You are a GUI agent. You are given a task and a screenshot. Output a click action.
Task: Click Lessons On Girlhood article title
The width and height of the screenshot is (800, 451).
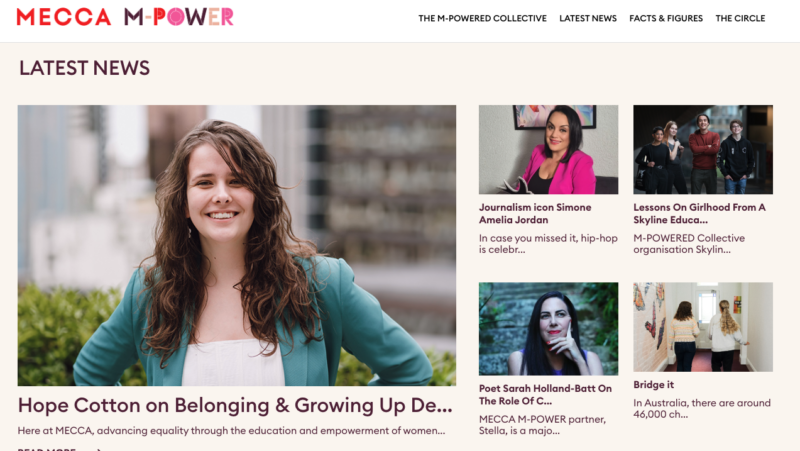click(x=699, y=214)
